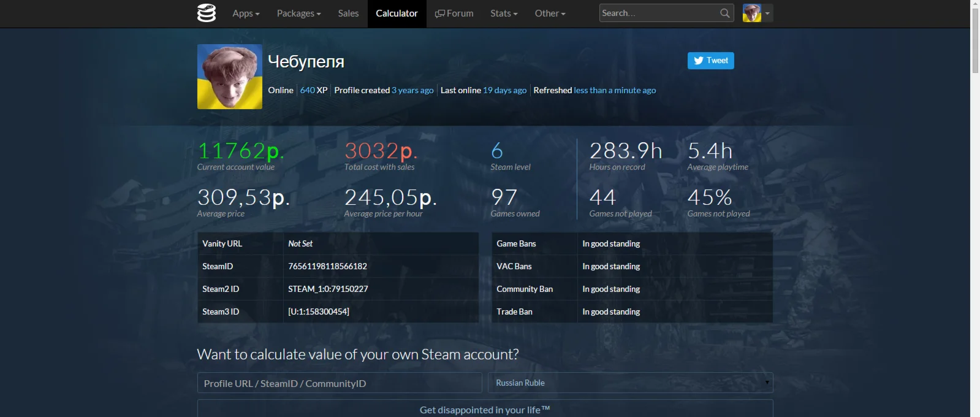980x417 pixels.
Task: Click the 3032p total cost with sales
Action: pos(381,151)
